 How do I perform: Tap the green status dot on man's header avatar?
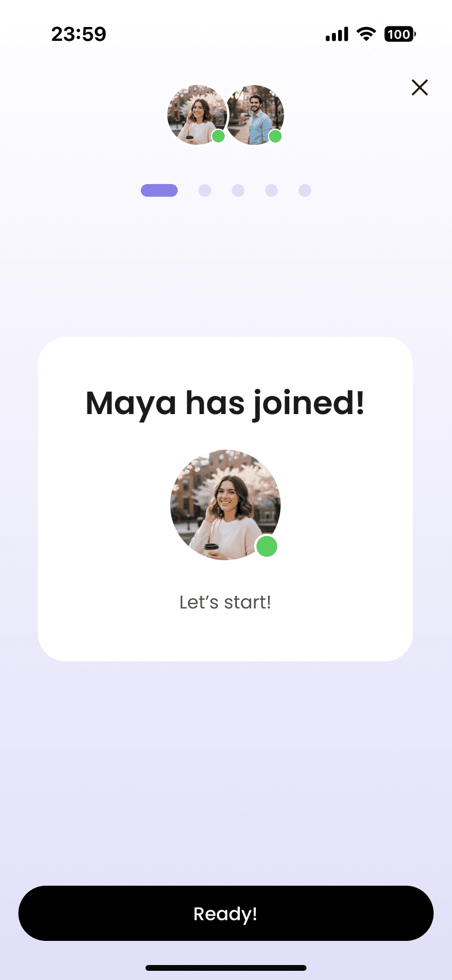coord(275,136)
